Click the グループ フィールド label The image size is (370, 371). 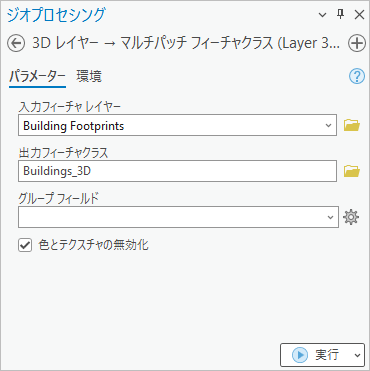pyautogui.click(x=59, y=199)
